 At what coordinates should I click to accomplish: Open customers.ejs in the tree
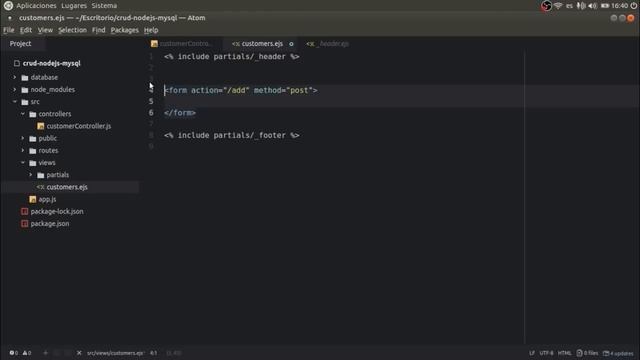pyautogui.click(x=67, y=187)
